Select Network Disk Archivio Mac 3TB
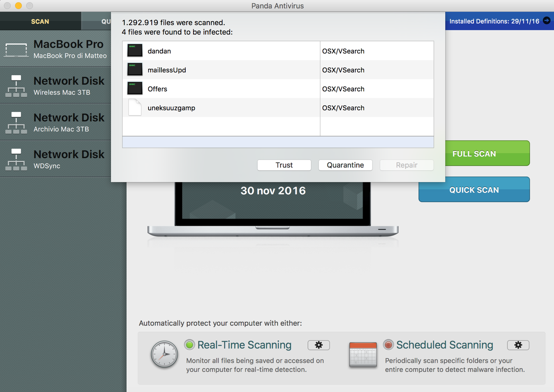554x392 pixels. click(56, 122)
